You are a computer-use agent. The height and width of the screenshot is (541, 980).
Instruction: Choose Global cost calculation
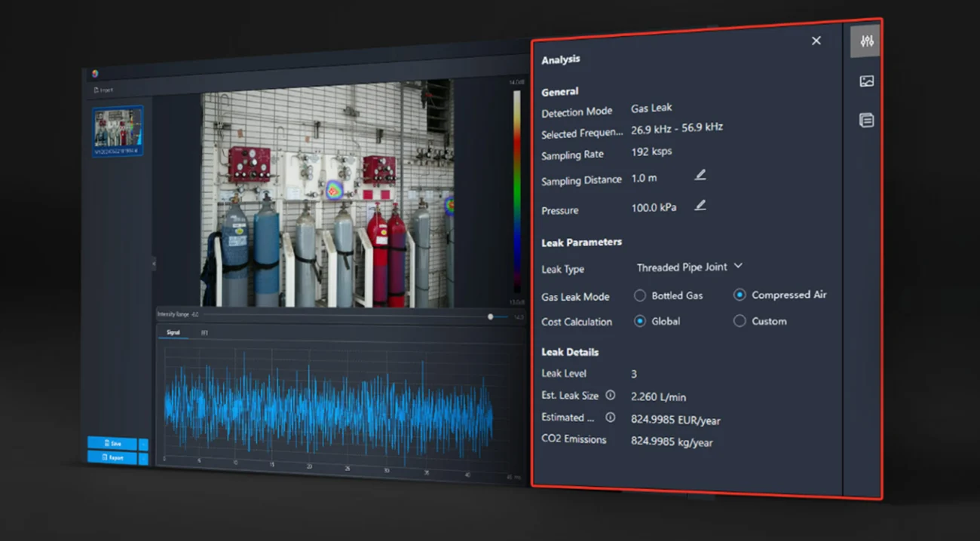pyautogui.click(x=640, y=321)
